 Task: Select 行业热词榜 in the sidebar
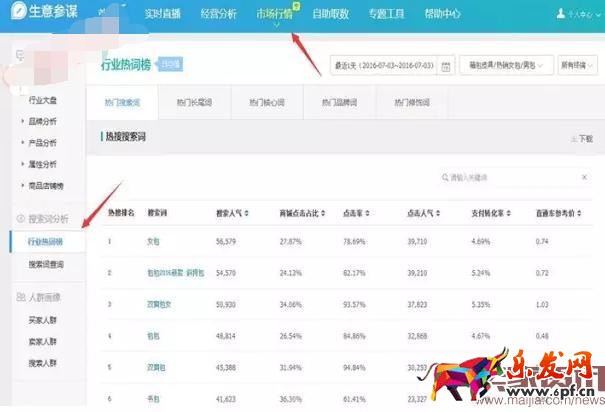tap(45, 242)
